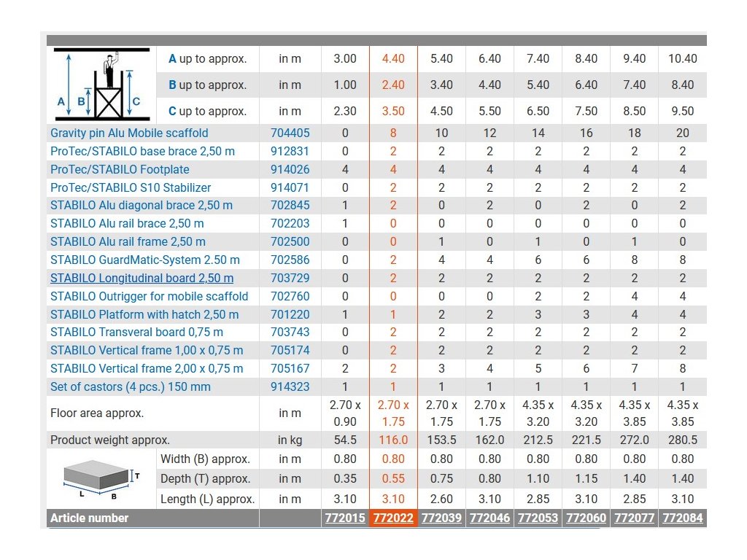Click part number 704405

pyautogui.click(x=290, y=133)
